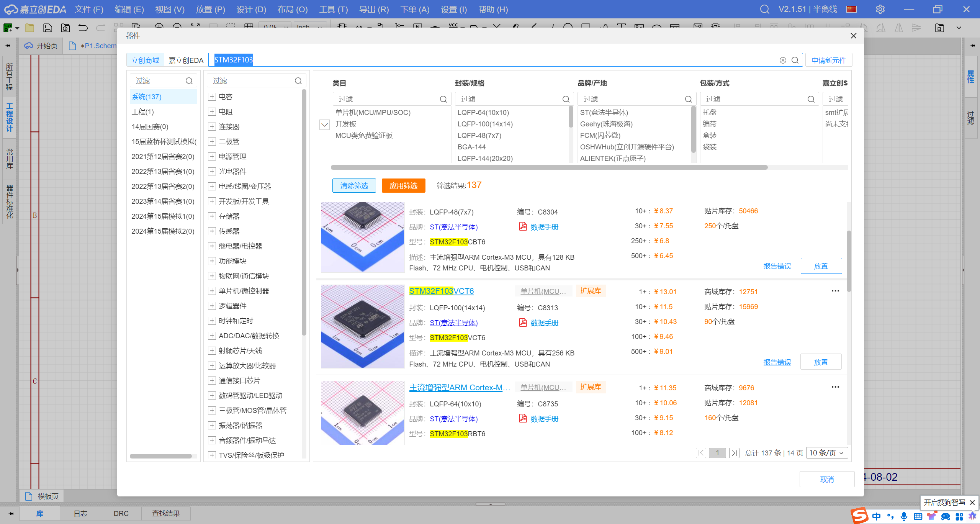Open the 常用库 left sidebar tab
Image resolution: width=980 pixels, height=524 pixels.
9,159
